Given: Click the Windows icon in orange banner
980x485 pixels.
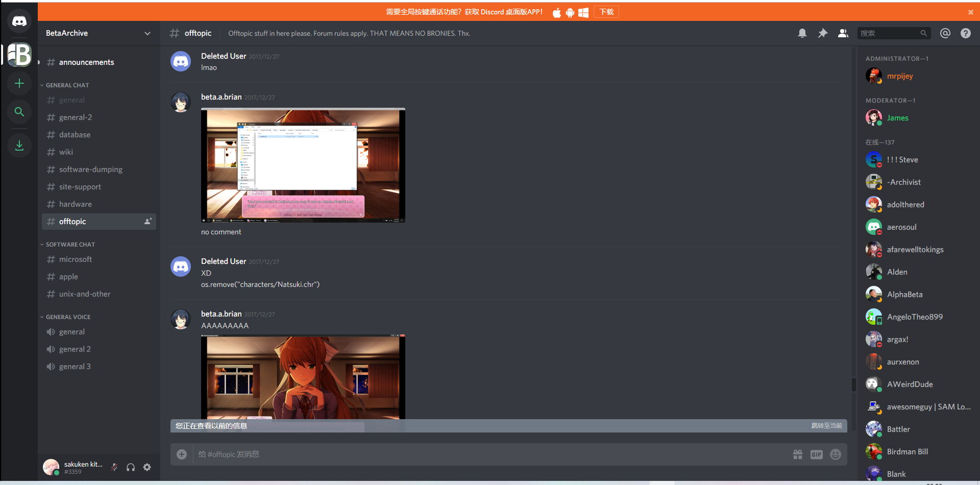Looking at the screenshot, I should [x=583, y=12].
